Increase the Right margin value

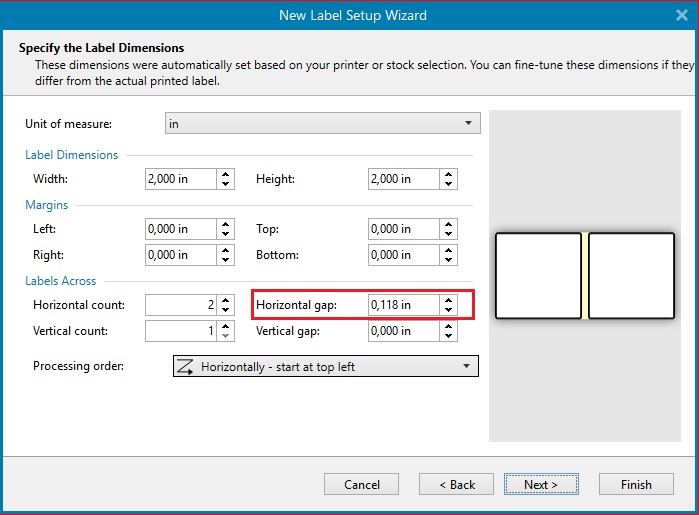pos(226,250)
